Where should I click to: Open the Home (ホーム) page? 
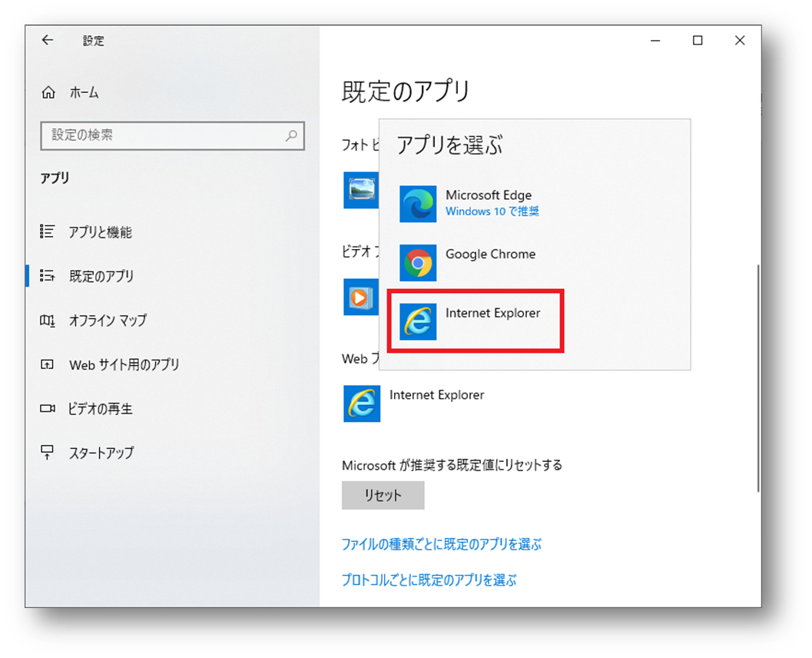[x=70, y=93]
